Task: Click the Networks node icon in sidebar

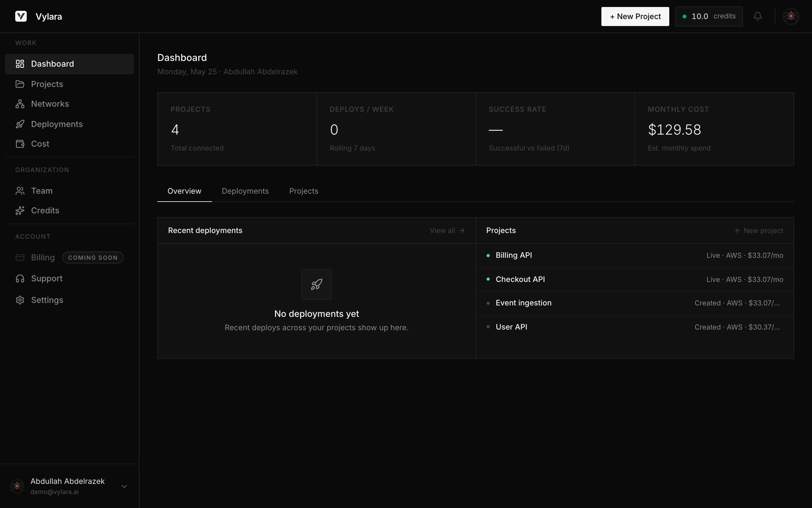Action: pos(20,104)
